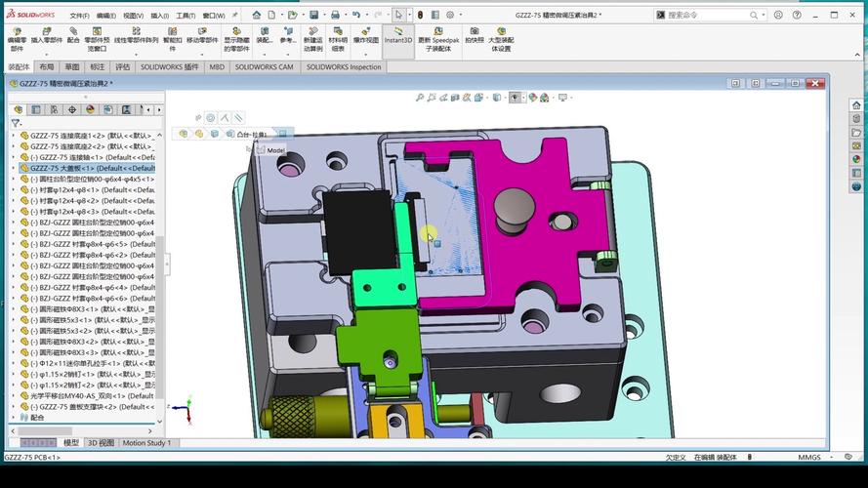This screenshot has width=868, height=488.
Task: Click the Help question mark icon
Action: (x=797, y=15)
